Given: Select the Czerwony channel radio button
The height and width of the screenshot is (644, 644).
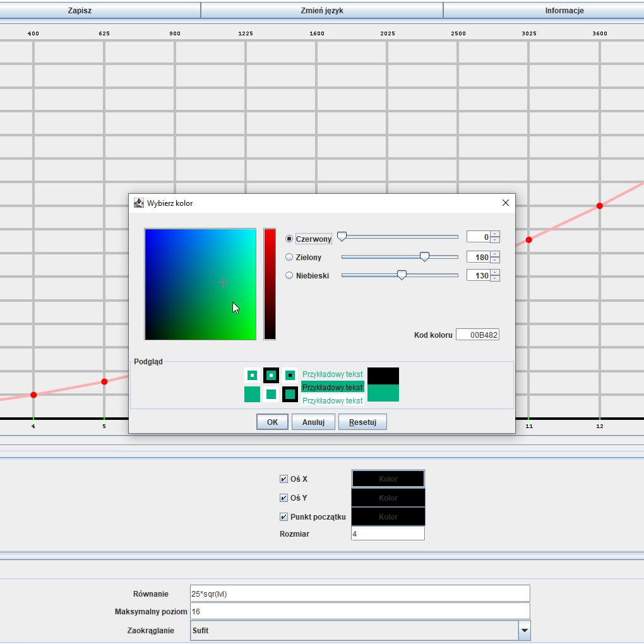Looking at the screenshot, I should coord(289,239).
